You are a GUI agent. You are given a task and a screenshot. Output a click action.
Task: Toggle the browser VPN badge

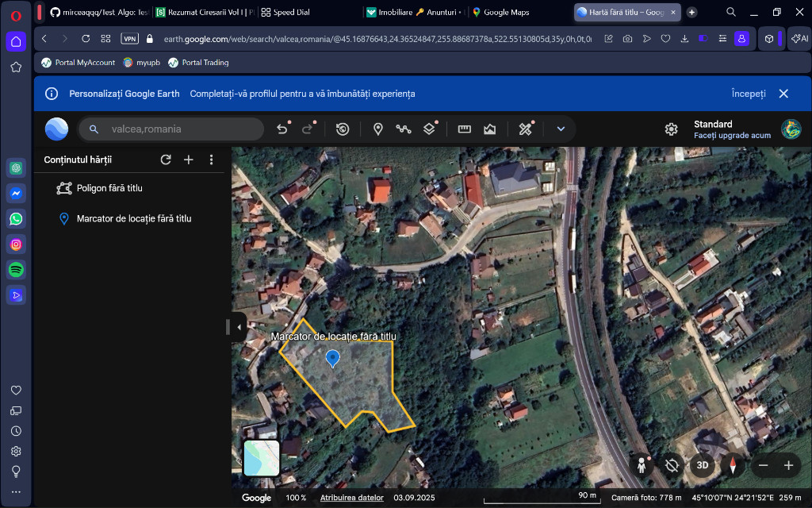[x=129, y=38]
